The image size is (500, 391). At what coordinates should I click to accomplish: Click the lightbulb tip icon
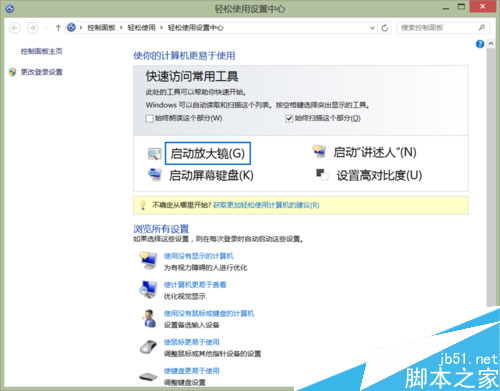(143, 205)
